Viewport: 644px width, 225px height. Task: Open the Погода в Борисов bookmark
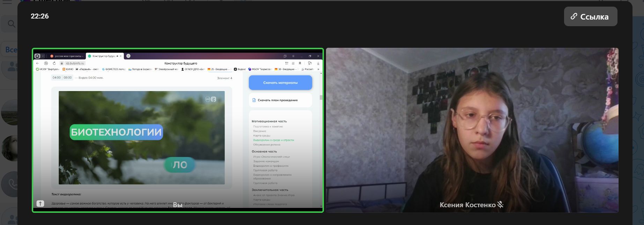pos(140,69)
